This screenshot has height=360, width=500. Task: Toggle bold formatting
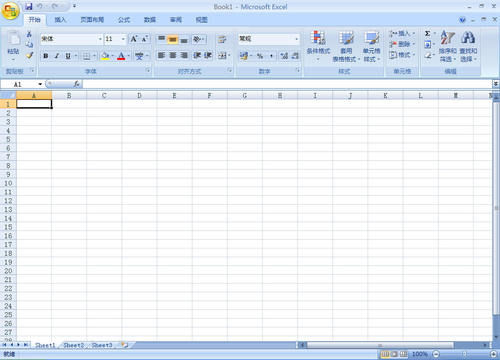(x=46, y=56)
